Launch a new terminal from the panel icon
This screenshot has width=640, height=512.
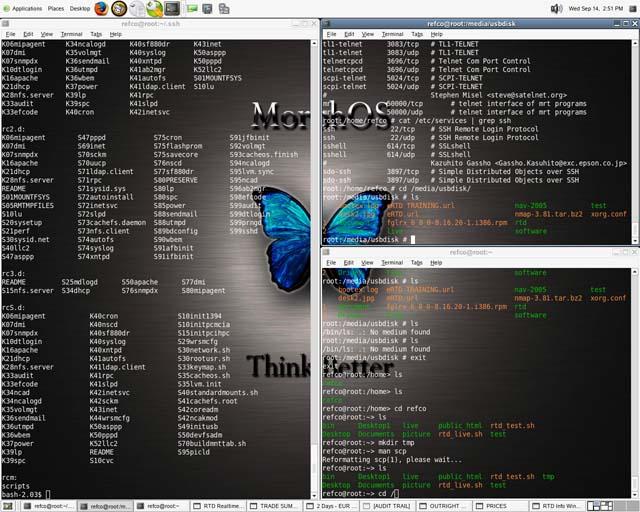click(x=172, y=8)
